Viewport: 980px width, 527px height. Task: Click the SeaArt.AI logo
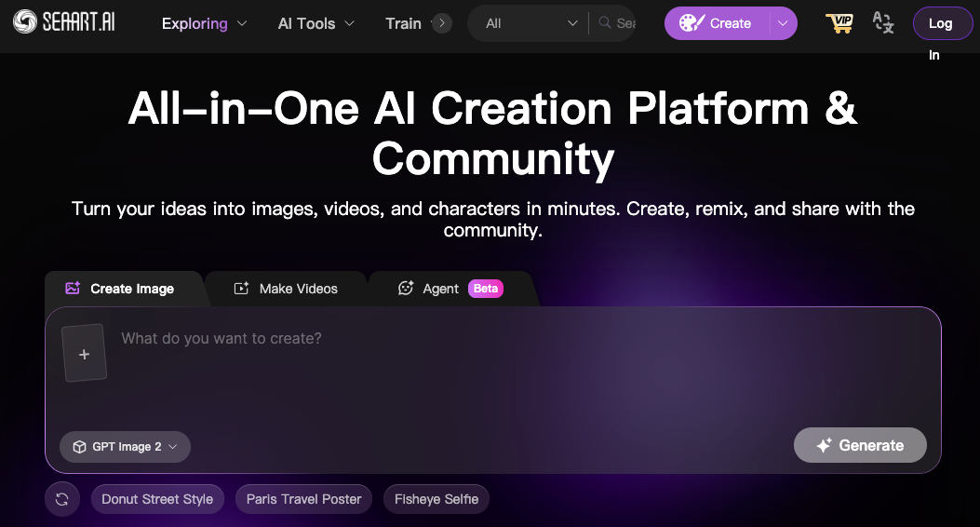tap(63, 22)
